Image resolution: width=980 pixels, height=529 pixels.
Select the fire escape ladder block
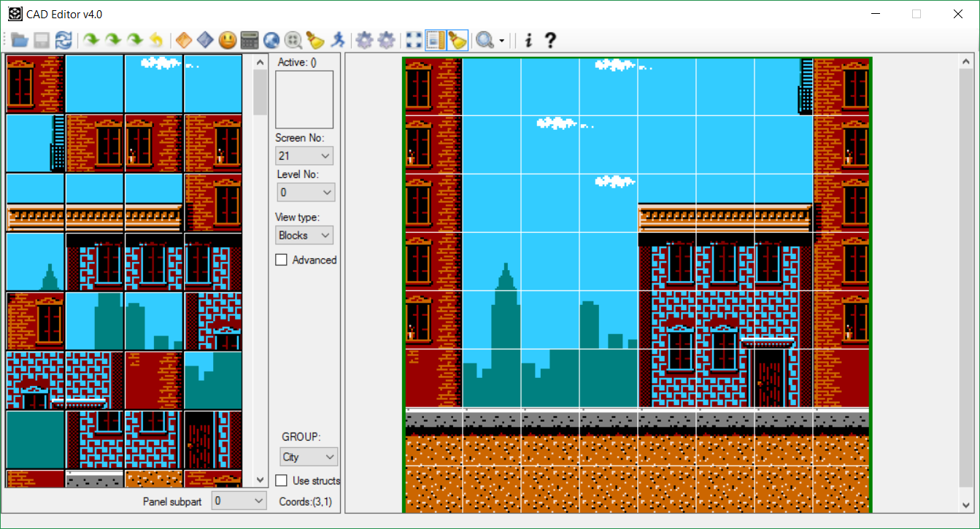(35, 143)
